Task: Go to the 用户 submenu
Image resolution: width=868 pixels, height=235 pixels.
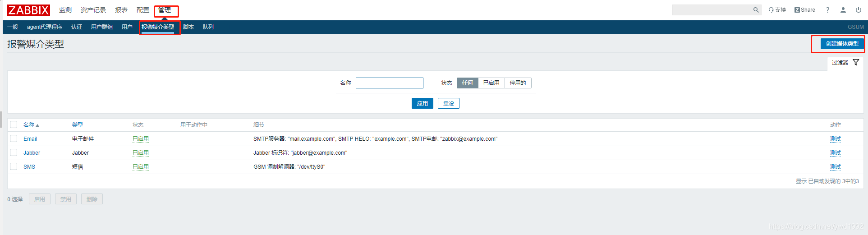Action: click(x=127, y=27)
